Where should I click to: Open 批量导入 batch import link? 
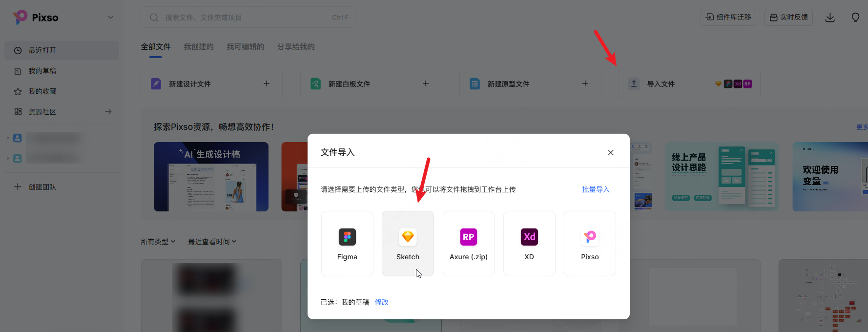[x=596, y=189]
